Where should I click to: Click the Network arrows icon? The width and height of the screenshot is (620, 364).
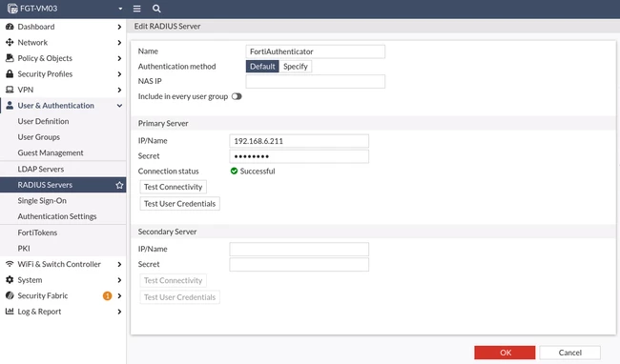pyautogui.click(x=10, y=42)
